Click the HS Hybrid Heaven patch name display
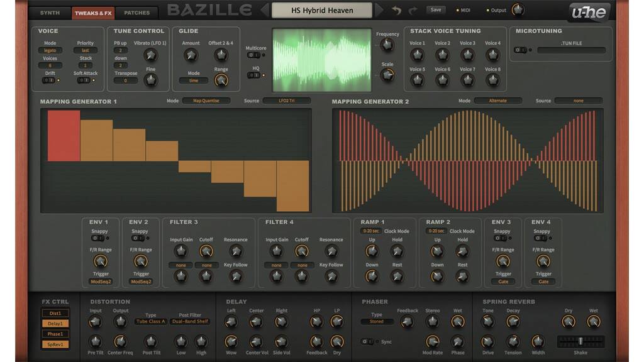The width and height of the screenshot is (644, 362). pyautogui.click(x=322, y=10)
